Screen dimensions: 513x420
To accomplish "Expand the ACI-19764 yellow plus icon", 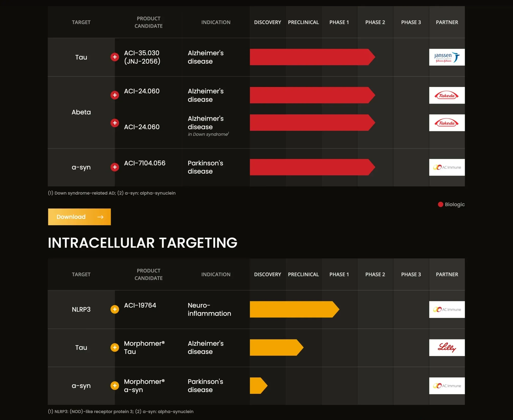I will (x=115, y=309).
